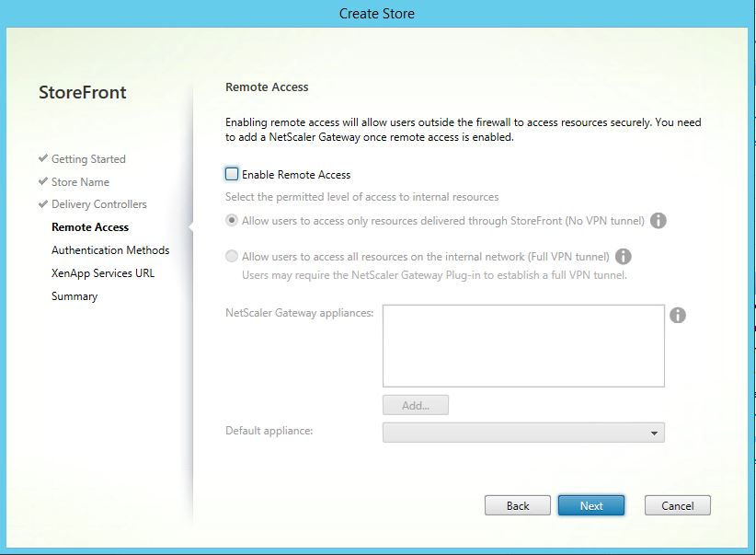This screenshot has width=756, height=555.
Task: Go to the Delivery Controllers step
Action: [x=98, y=204]
